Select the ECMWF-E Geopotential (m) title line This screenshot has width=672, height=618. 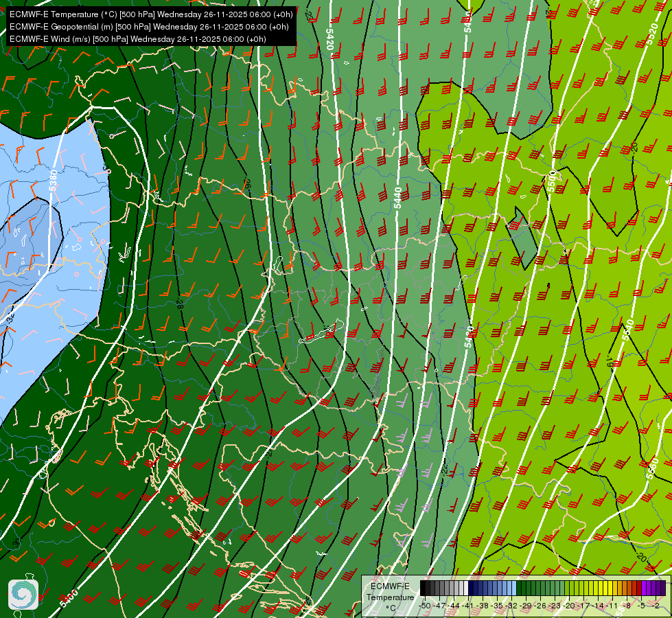[149, 27]
